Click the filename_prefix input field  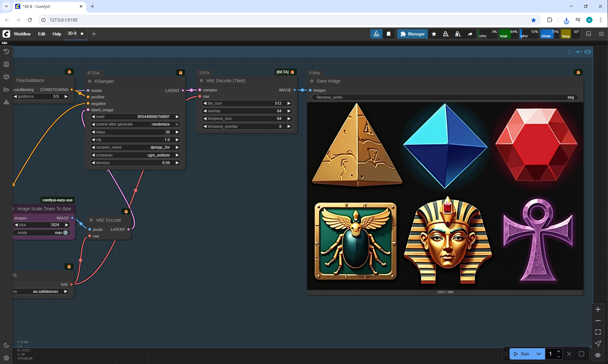point(445,97)
